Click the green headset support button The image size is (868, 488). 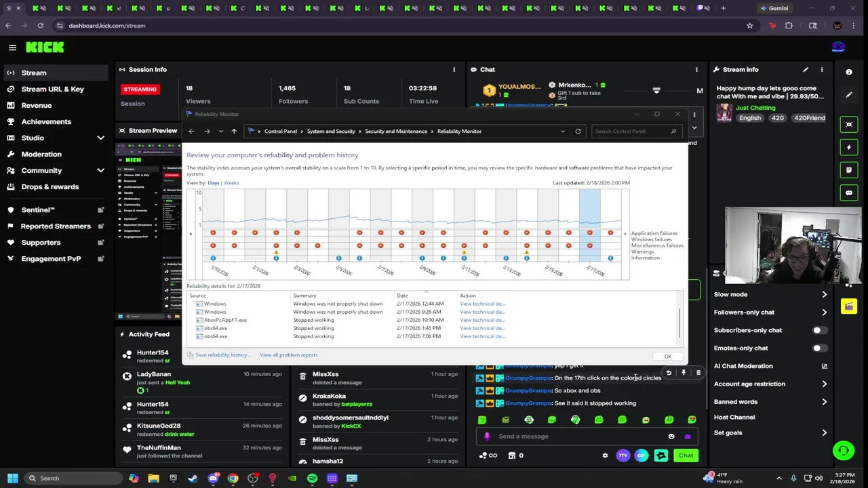click(844, 450)
